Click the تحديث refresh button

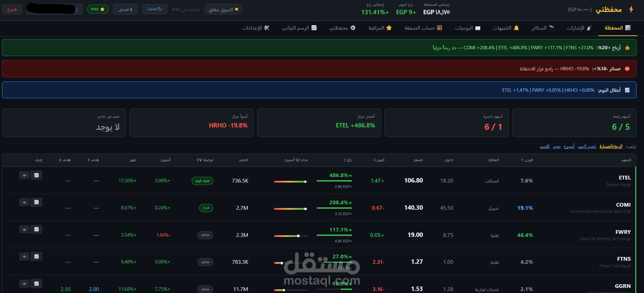click(155, 9)
